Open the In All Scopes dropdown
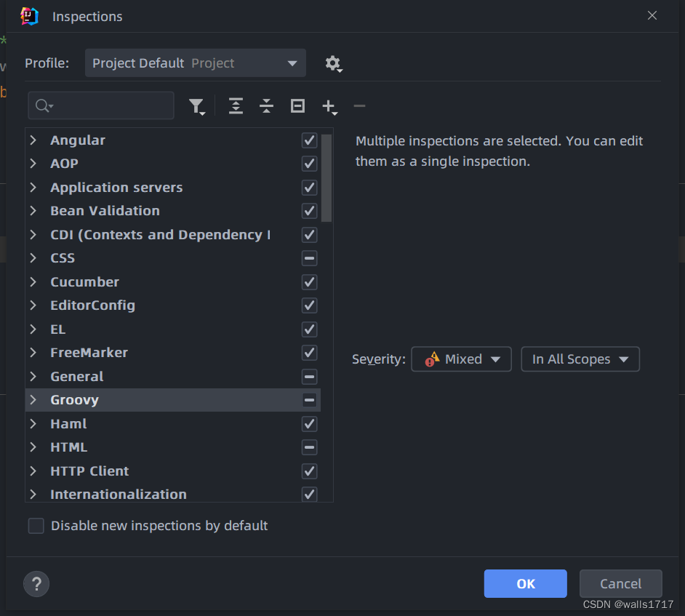This screenshot has width=685, height=616. (x=580, y=359)
